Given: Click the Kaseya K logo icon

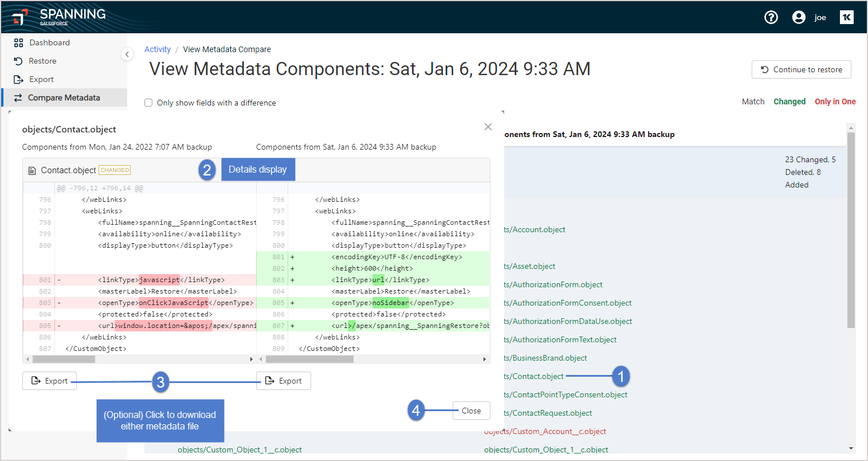Looking at the screenshot, I should click(847, 17).
